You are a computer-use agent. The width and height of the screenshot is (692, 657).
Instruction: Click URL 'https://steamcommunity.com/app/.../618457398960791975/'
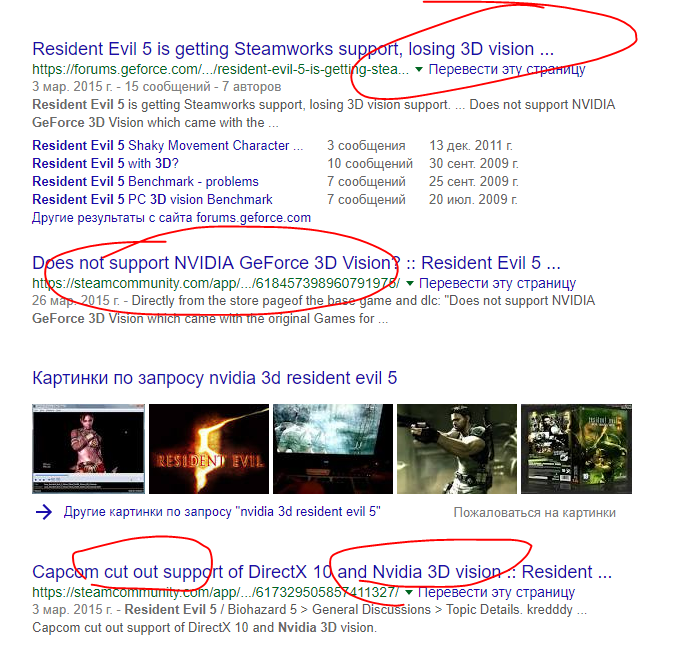tap(216, 283)
